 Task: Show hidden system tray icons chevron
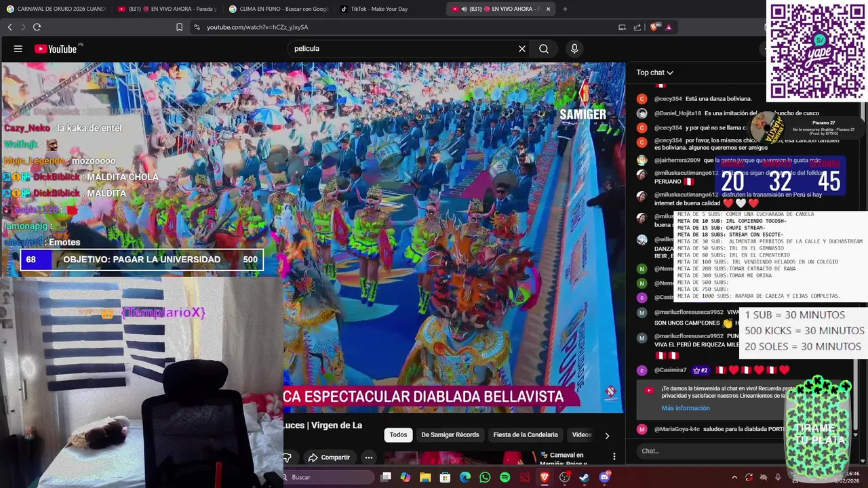734,477
